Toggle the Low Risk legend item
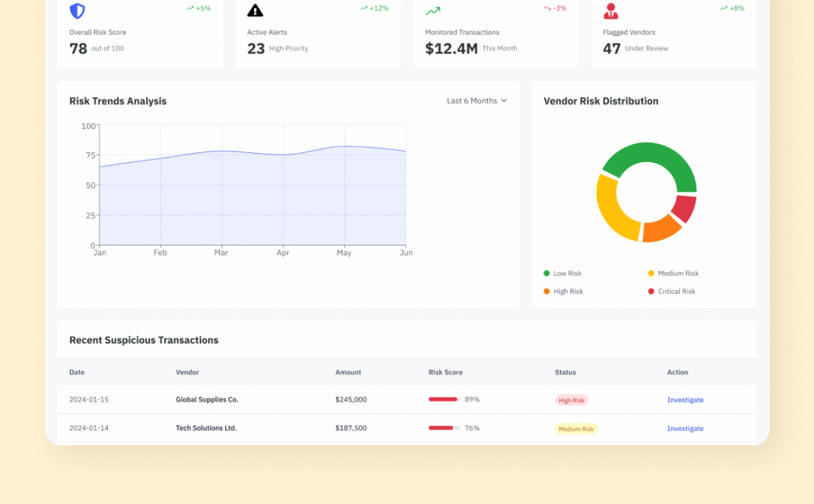The image size is (814, 504). point(562,273)
